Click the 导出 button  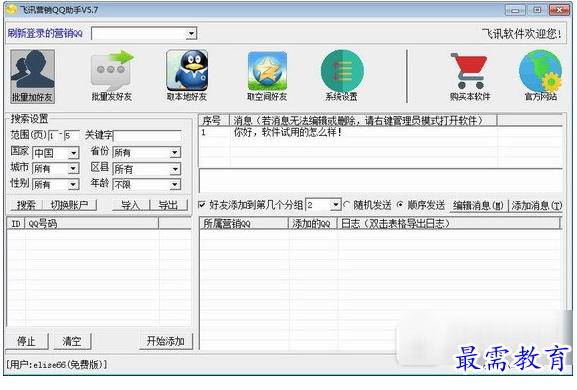(169, 205)
